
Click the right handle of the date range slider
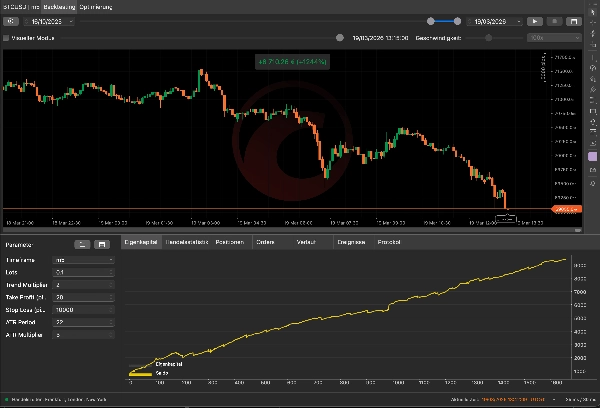[x=457, y=21]
